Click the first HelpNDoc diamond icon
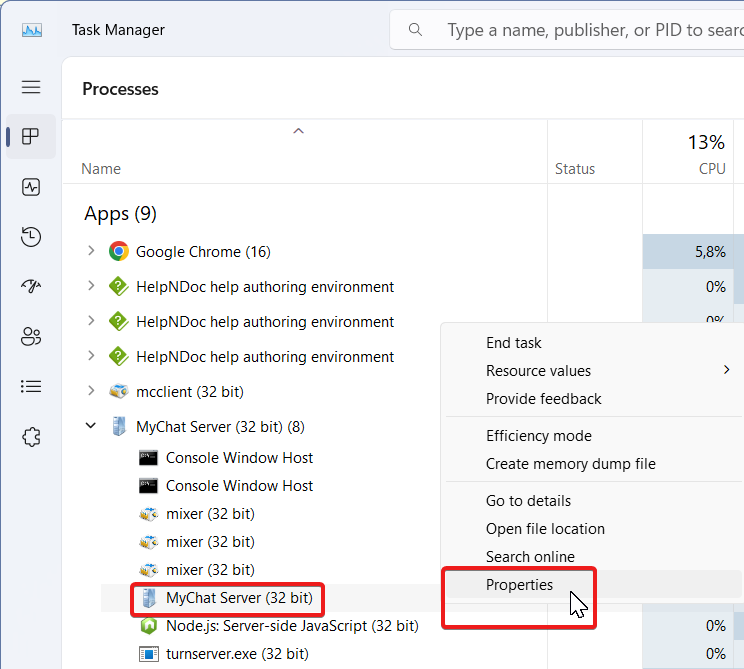Viewport: 744px width, 669px height. click(x=119, y=287)
